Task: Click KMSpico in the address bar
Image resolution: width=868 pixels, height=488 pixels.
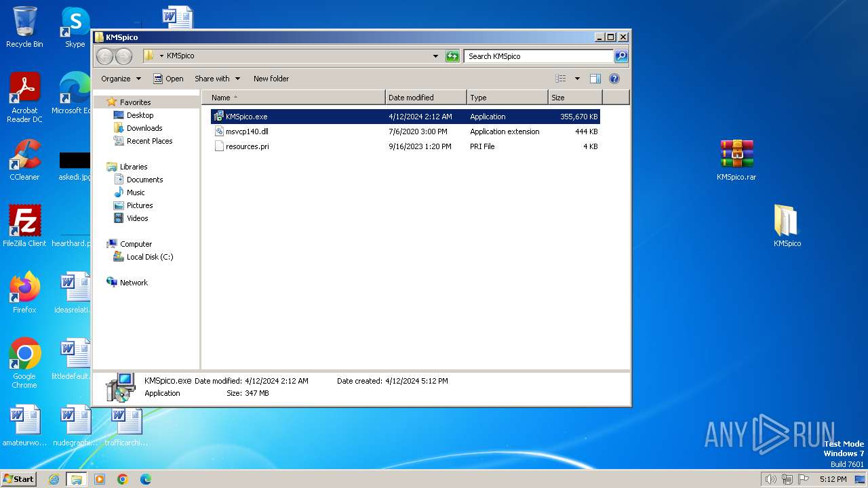Action: click(180, 56)
